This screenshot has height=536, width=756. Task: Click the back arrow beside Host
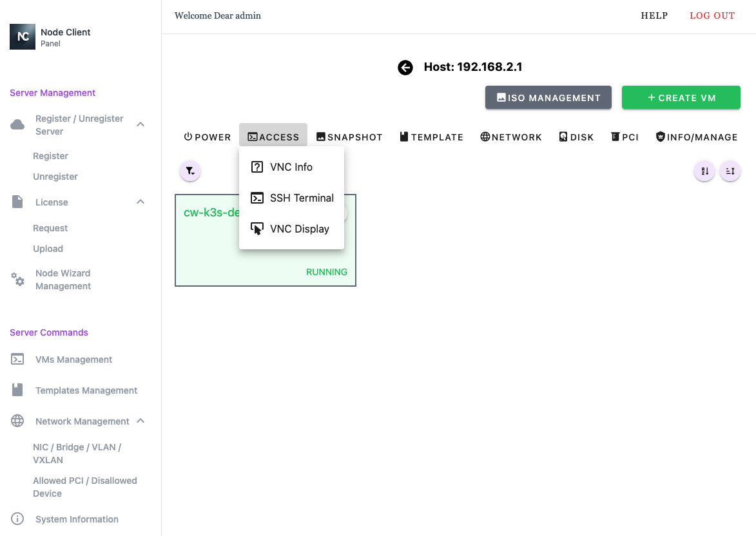[405, 68]
